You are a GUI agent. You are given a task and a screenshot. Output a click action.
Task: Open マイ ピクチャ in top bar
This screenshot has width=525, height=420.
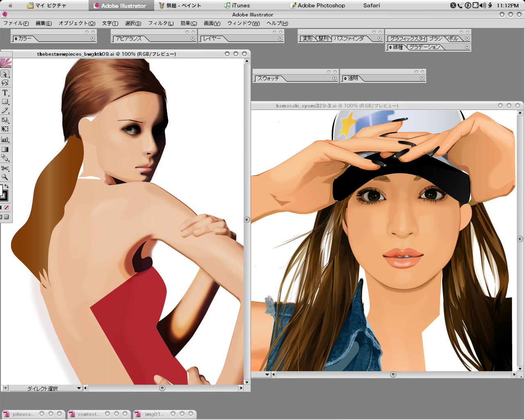(x=46, y=5)
